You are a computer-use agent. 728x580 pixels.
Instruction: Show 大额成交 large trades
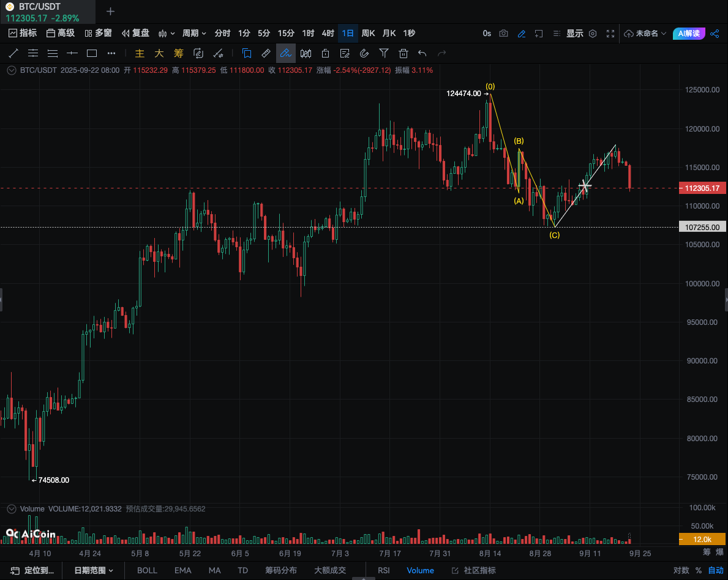pyautogui.click(x=330, y=570)
